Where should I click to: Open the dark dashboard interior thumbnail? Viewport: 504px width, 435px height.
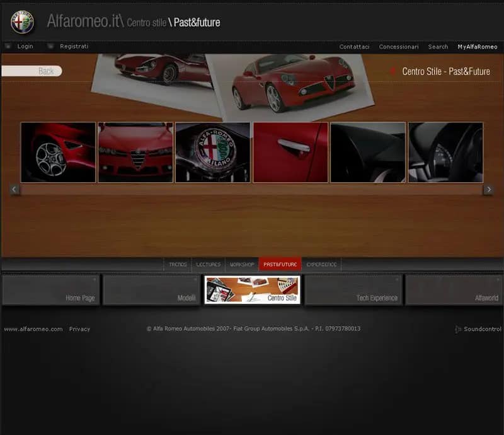coord(368,152)
